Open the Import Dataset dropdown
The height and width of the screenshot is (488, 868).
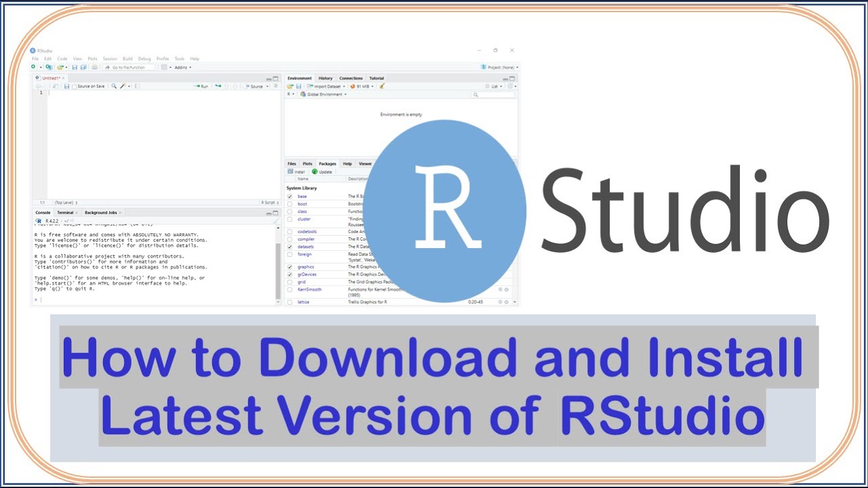326,86
